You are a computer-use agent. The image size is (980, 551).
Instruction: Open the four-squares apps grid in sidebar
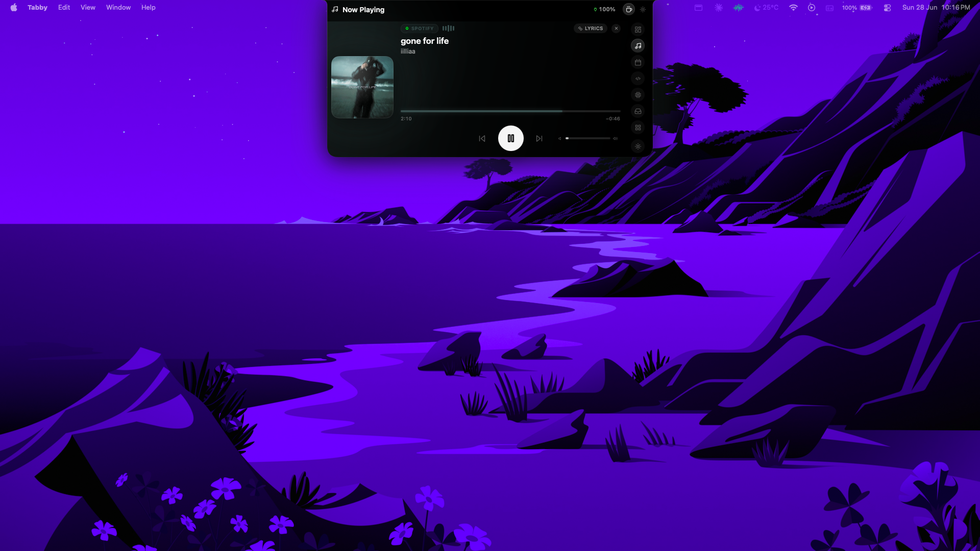[x=638, y=128]
